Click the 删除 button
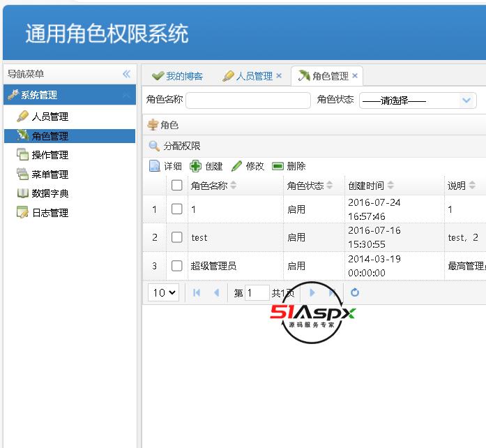The width and height of the screenshot is (486, 448). click(289, 166)
